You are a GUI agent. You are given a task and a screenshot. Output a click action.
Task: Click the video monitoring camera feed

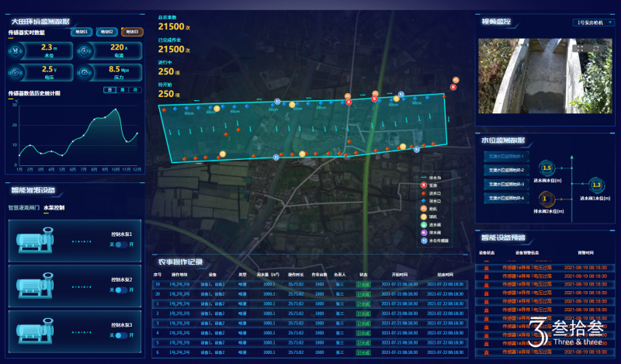543,76
